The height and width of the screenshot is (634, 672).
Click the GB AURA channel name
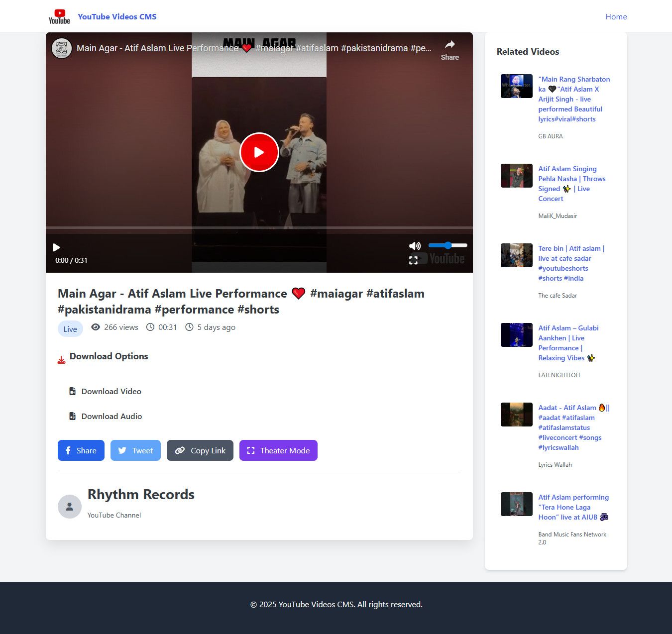point(551,136)
